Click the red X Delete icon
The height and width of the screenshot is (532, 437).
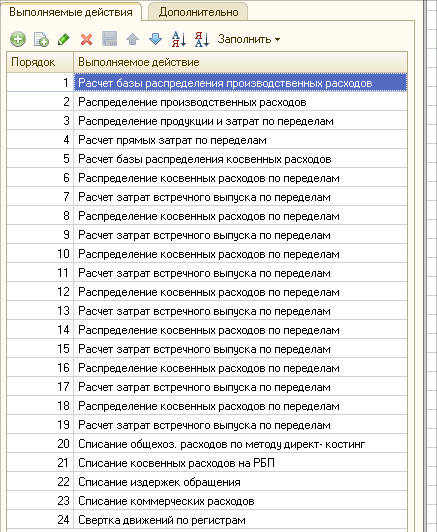(x=86, y=39)
